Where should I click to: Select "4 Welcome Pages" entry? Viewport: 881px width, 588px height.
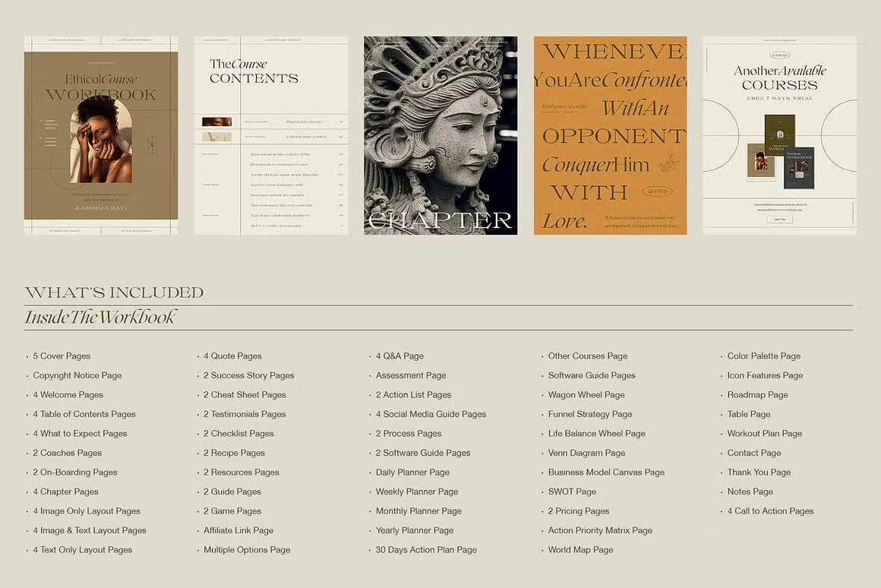pos(68,394)
